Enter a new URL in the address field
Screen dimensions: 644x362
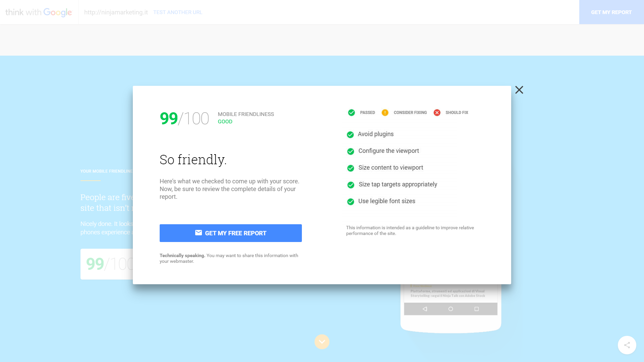(116, 12)
